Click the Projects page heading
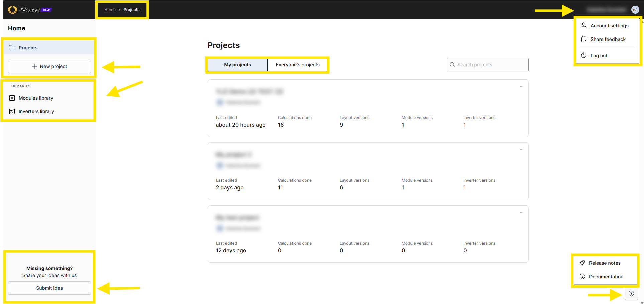Screen dimensions: 644x304 coord(224,45)
